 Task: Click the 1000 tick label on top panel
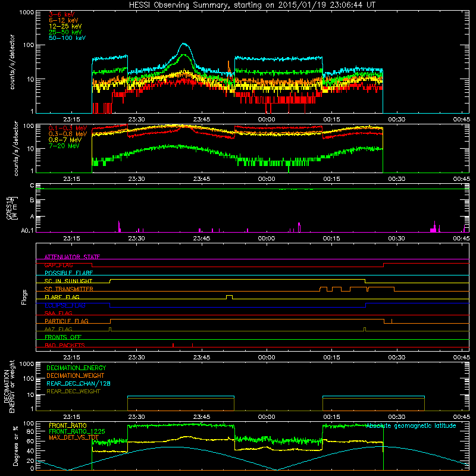click(x=26, y=12)
